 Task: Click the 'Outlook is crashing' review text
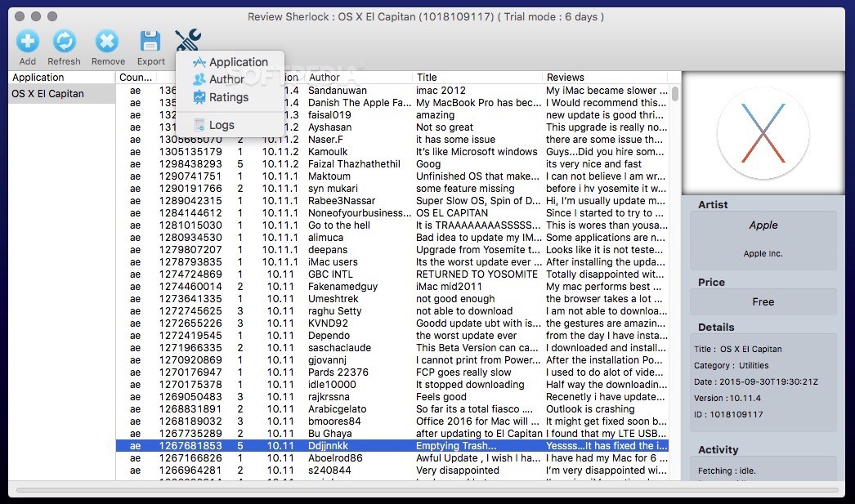click(x=590, y=409)
